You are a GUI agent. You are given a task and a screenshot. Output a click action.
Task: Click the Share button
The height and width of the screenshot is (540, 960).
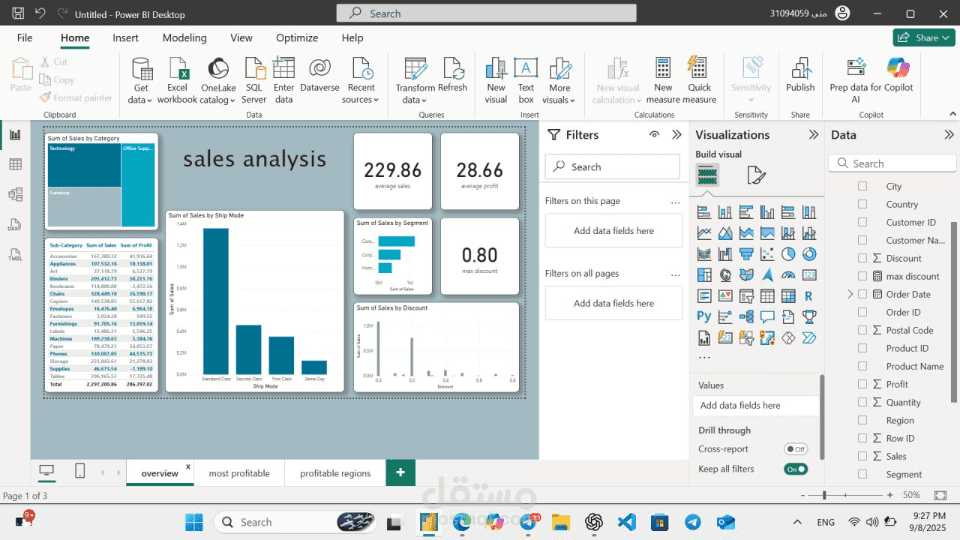[923, 38]
